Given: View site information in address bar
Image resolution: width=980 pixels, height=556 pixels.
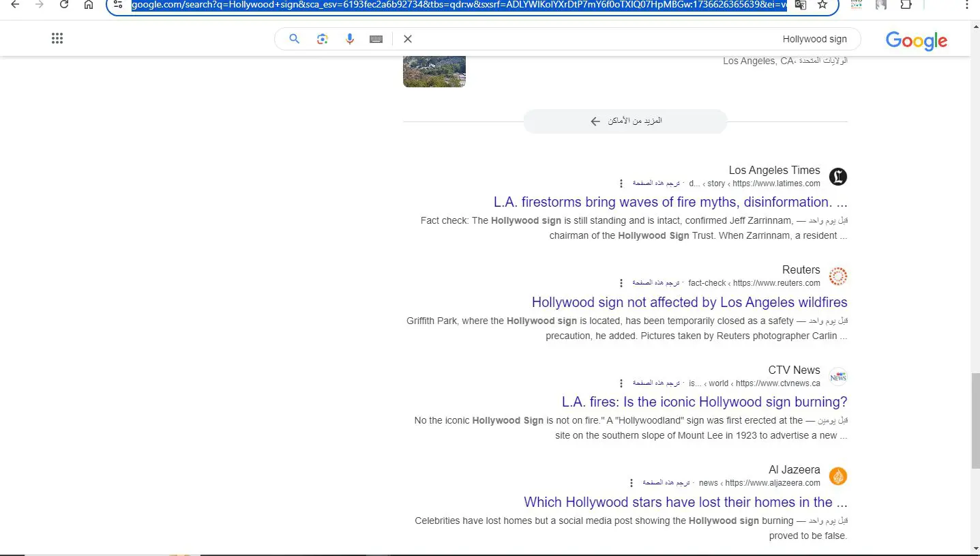Looking at the screenshot, I should 118,5.
